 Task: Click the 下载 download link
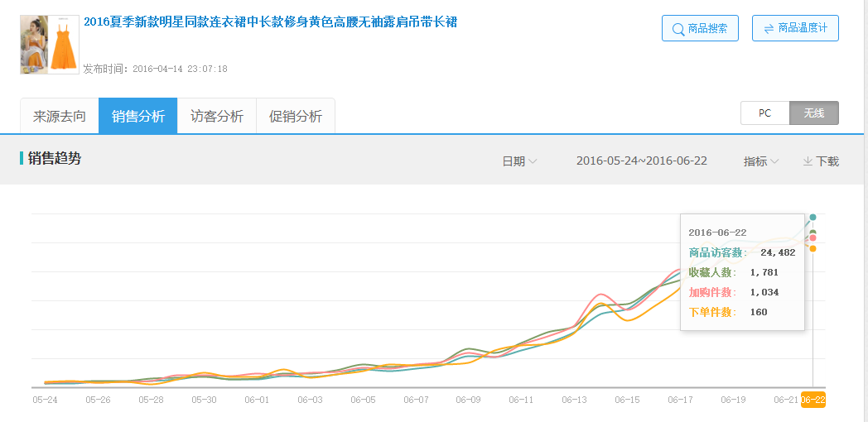821,161
